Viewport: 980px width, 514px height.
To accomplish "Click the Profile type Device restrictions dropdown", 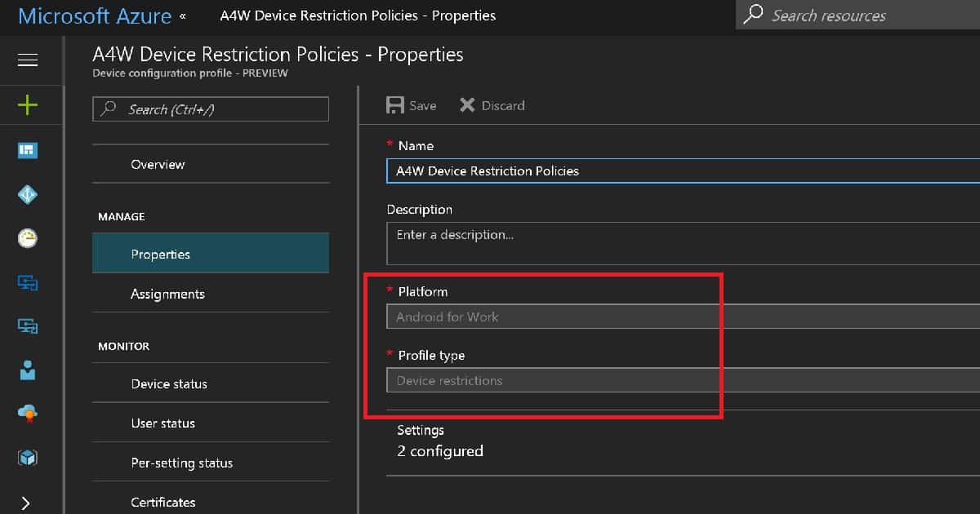I will point(683,380).
